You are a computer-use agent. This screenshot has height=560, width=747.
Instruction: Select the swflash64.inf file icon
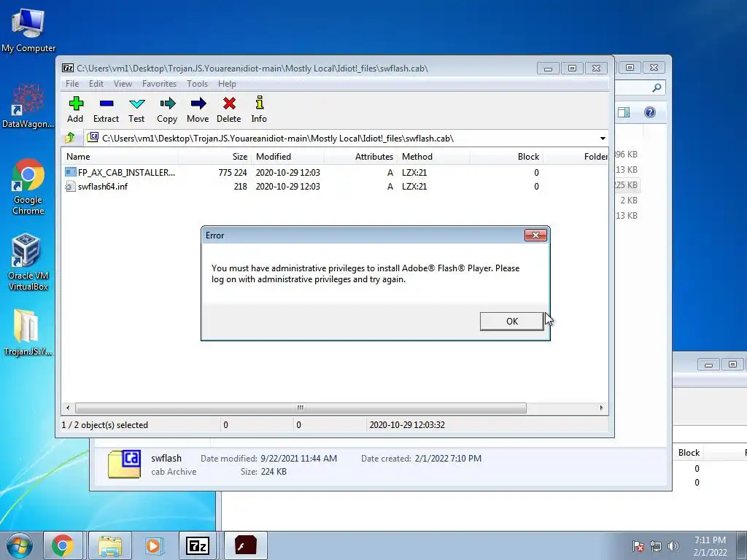point(71,186)
